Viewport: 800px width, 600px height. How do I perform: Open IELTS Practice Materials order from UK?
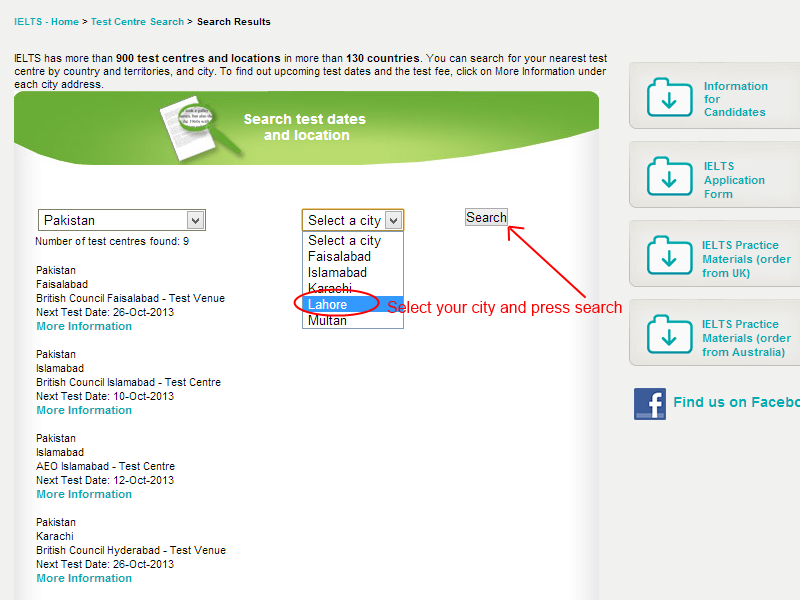coord(746,259)
